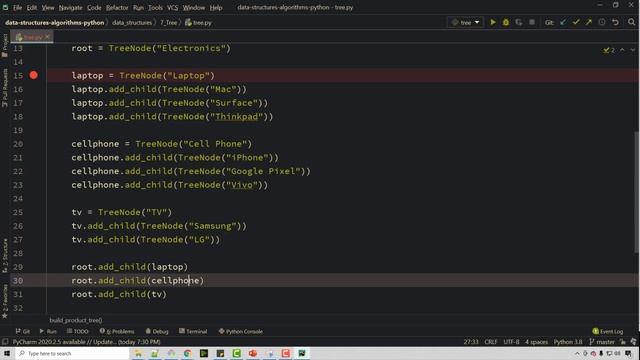Open the Tools menu
The height and width of the screenshot is (360, 640).
(x=156, y=7)
